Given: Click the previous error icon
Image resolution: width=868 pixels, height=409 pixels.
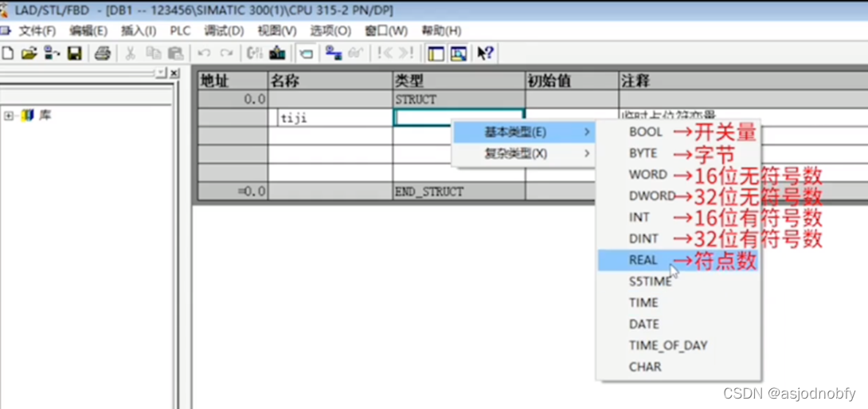Looking at the screenshot, I should click(x=384, y=53).
